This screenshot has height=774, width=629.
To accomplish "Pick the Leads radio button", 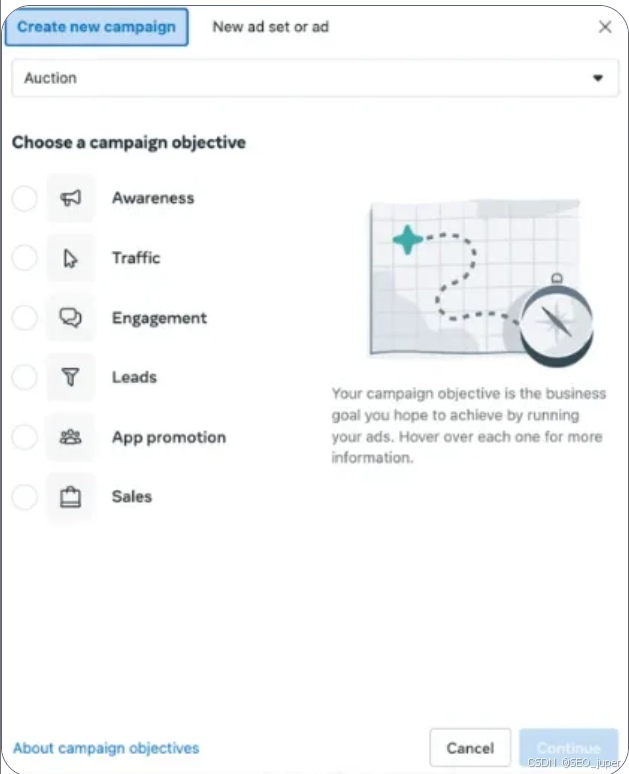I will pyautogui.click(x=24, y=377).
